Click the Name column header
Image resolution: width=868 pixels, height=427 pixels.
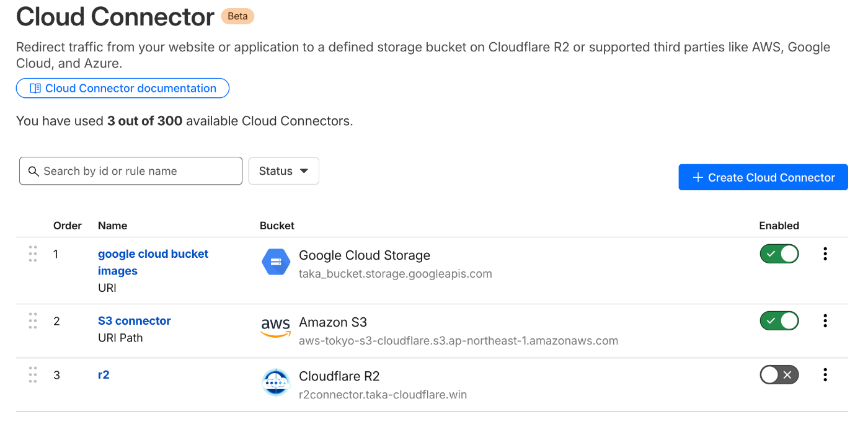click(112, 226)
